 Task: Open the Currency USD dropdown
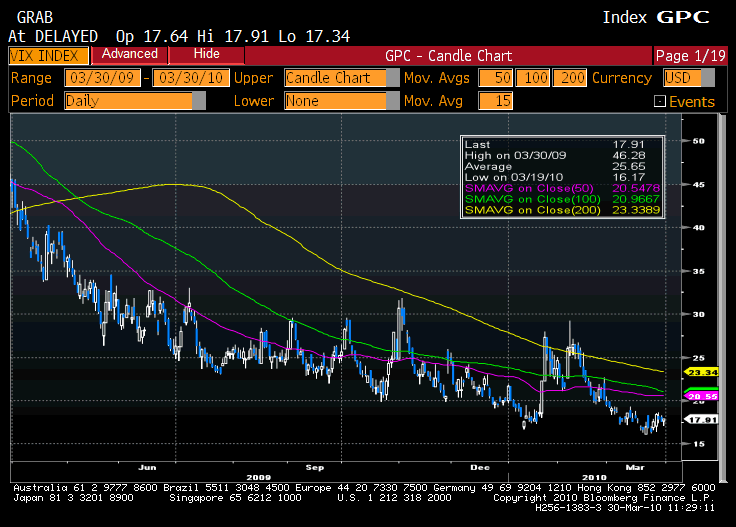pyautogui.click(x=689, y=78)
